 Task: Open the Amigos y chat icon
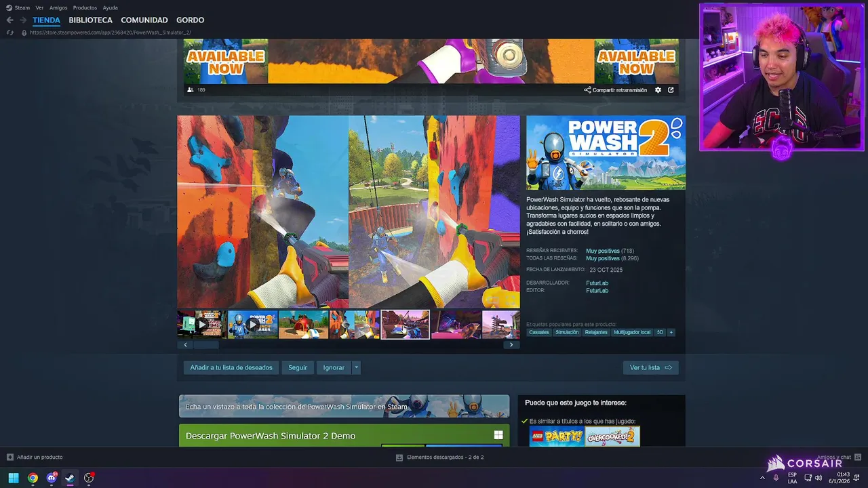pos(858,457)
